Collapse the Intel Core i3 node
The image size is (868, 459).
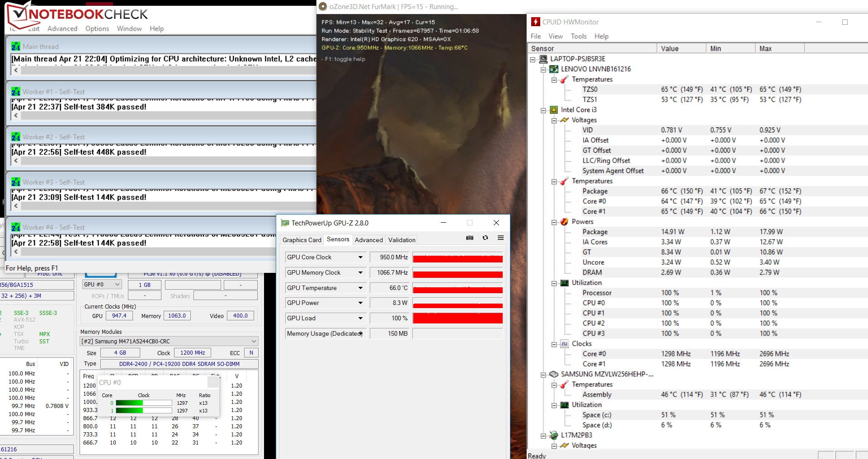543,110
